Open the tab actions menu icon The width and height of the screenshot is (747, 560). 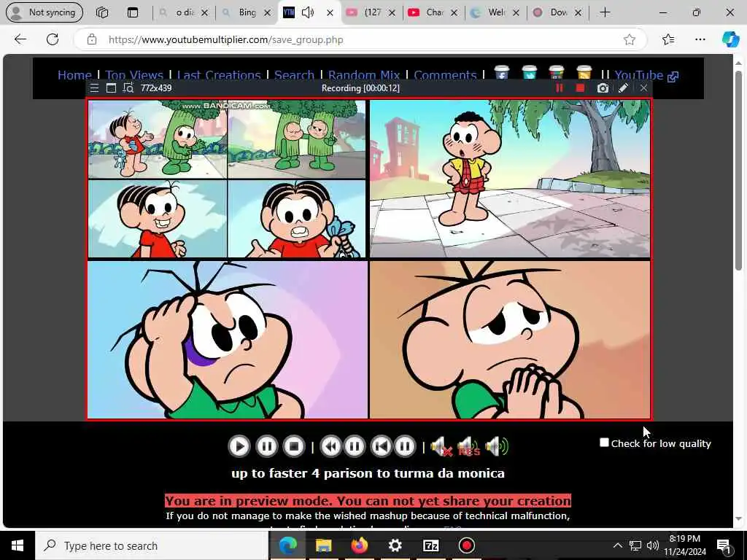coord(133,12)
